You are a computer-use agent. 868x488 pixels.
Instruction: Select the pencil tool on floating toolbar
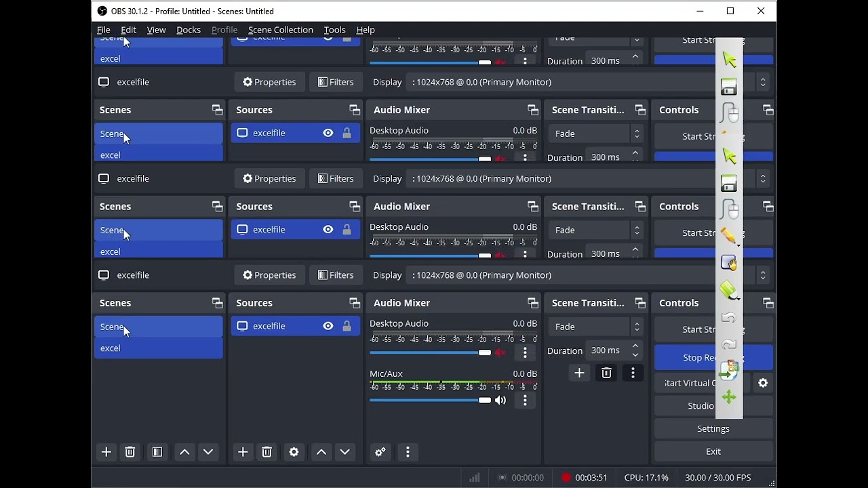pos(729,236)
